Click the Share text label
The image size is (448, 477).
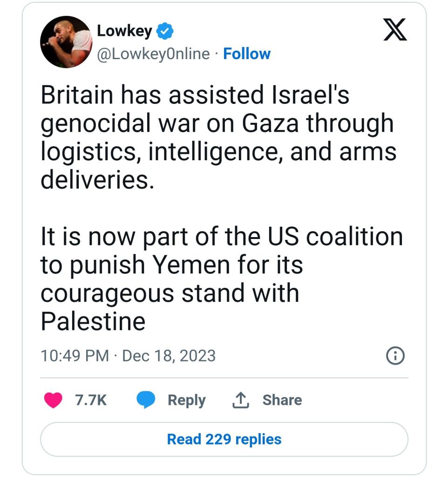[282, 400]
